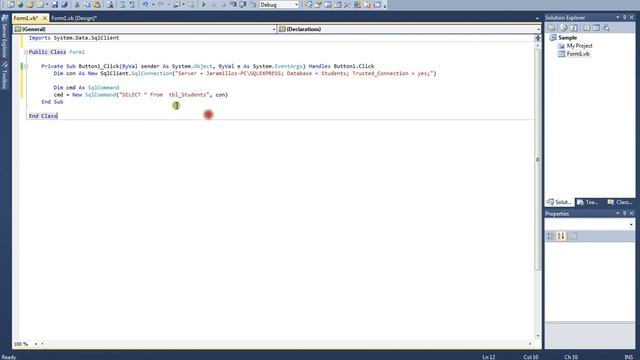Close the Solution Explorer panel
The height and width of the screenshot is (360, 640).
[x=631, y=18]
